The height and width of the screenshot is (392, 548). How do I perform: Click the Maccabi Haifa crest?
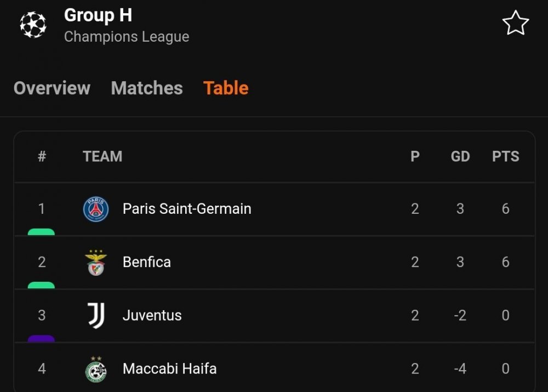(96, 370)
